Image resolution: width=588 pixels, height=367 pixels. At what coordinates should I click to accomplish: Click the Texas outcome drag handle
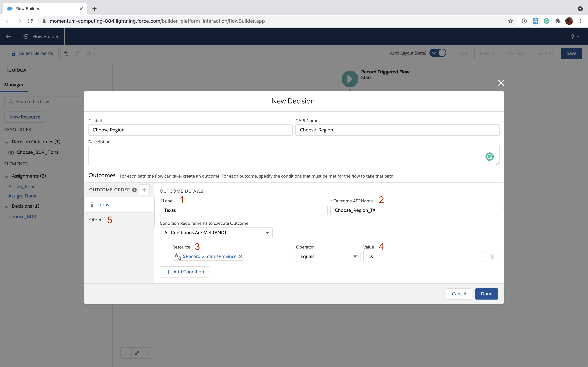coord(92,205)
